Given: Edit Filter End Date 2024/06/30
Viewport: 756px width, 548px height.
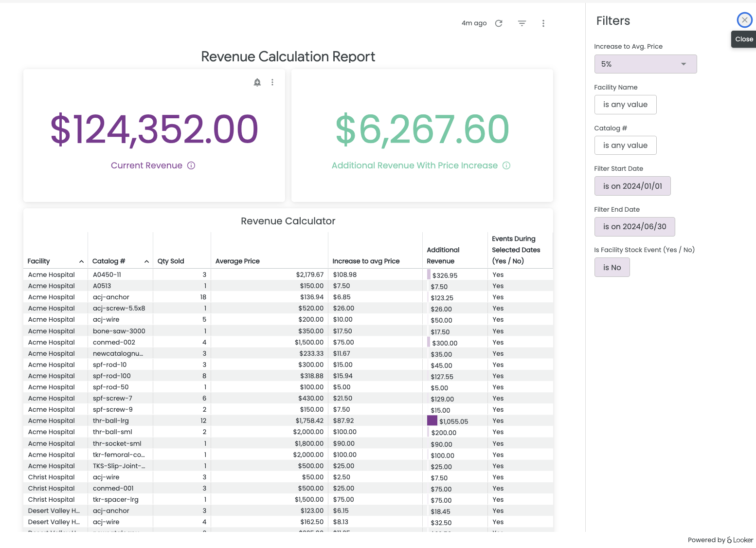Looking at the screenshot, I should pyautogui.click(x=634, y=227).
